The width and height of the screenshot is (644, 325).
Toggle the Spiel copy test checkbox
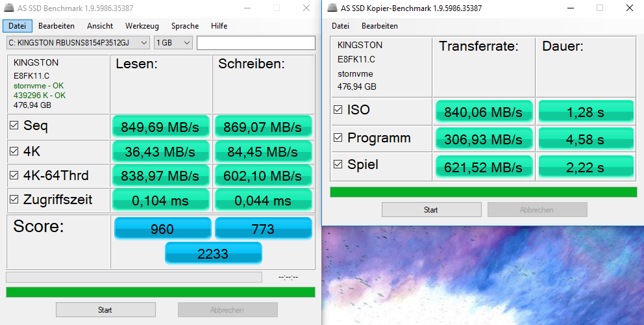click(x=338, y=164)
